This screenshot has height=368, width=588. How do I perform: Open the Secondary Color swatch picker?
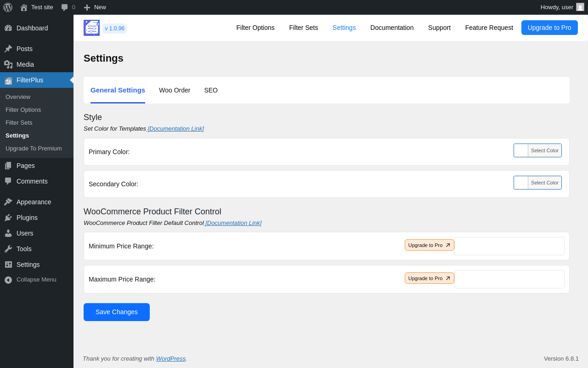pos(521,183)
